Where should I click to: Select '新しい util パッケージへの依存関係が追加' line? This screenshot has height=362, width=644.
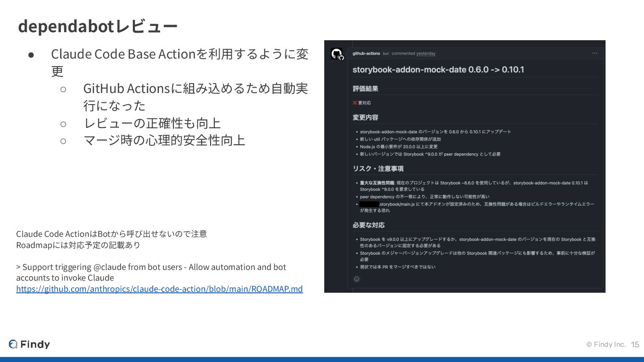pos(400,139)
